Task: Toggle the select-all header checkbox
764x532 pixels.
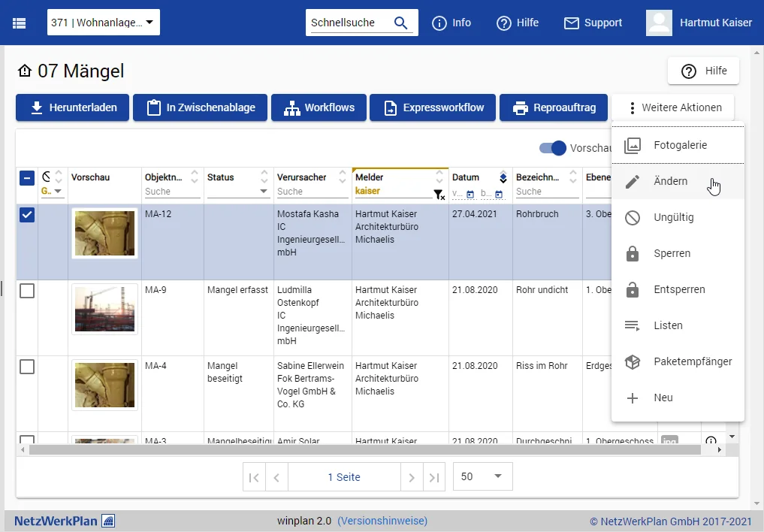Action: click(x=27, y=178)
